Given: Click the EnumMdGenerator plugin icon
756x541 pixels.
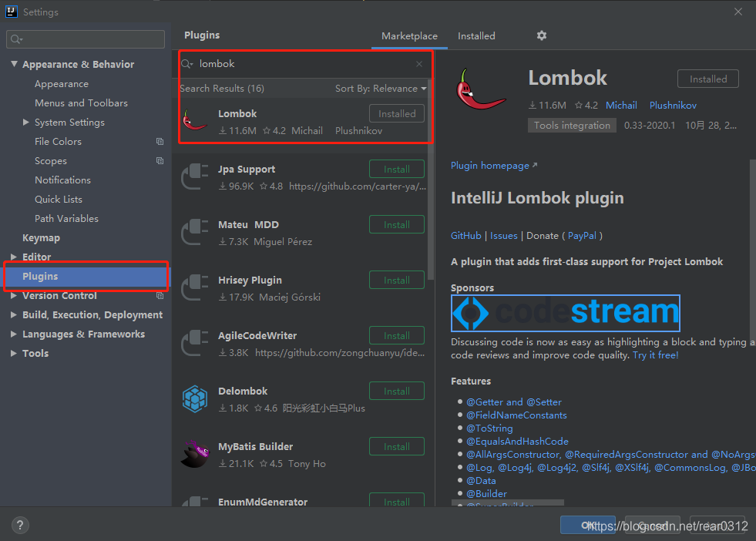Looking at the screenshot, I should coord(195,502).
